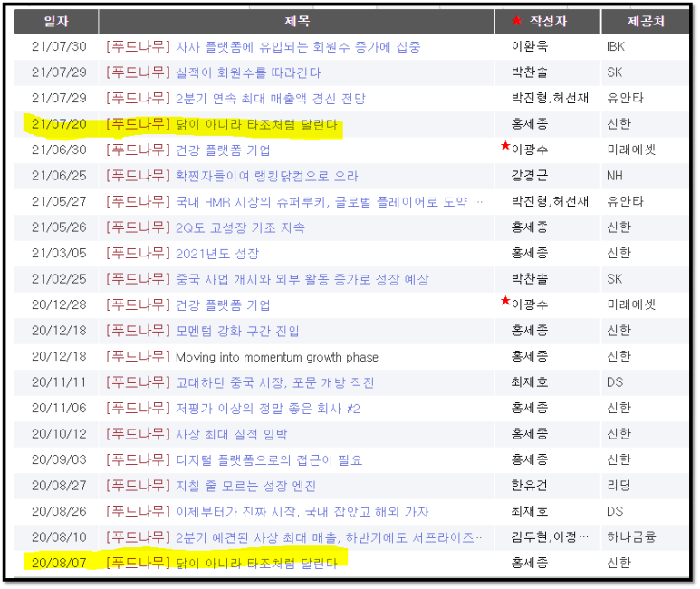This screenshot has width=700, height=589.
Task: Click the '작성자' column header
Action: [x=548, y=21]
